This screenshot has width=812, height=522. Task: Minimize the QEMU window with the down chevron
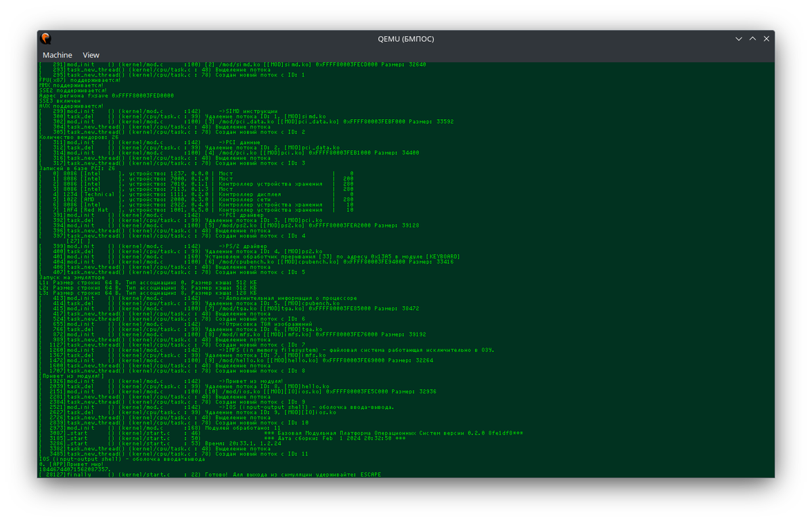pyautogui.click(x=739, y=39)
